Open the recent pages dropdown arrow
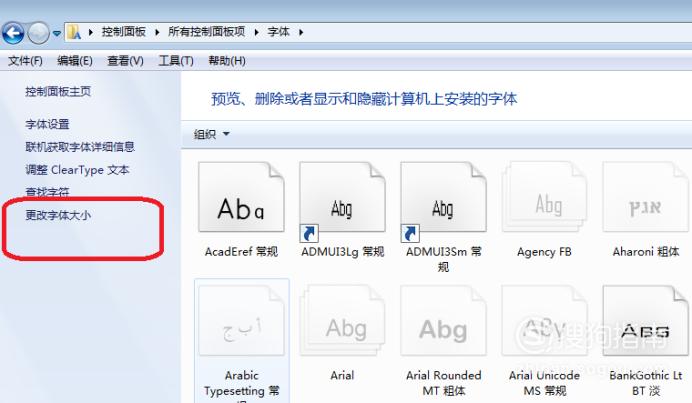 (56, 33)
